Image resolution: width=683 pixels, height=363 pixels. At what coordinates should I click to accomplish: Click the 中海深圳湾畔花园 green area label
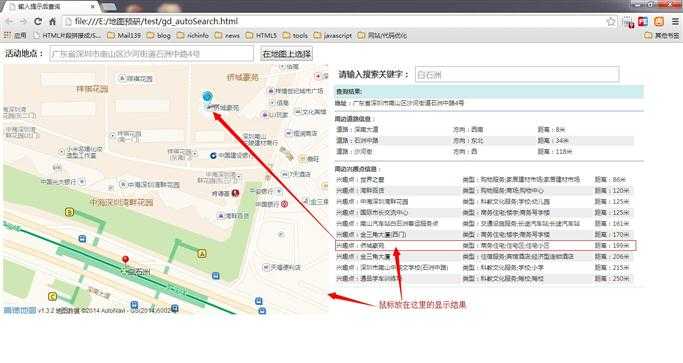point(121,202)
